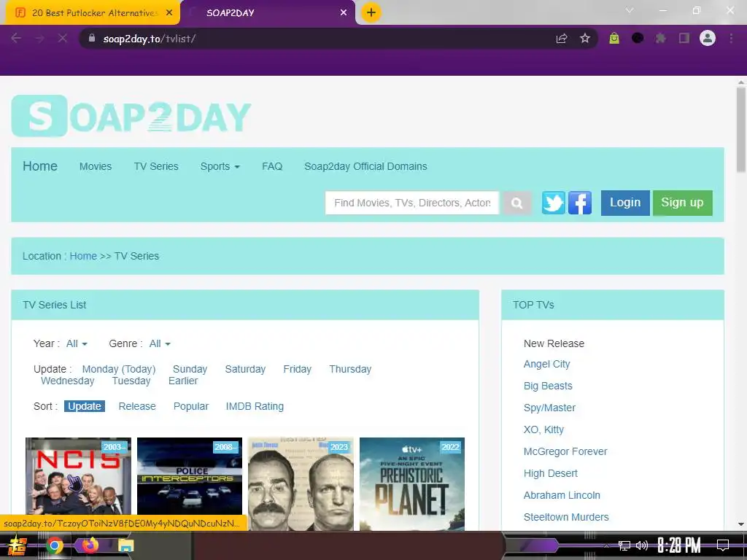Screen dimensions: 747x560
Task: Open a new tab with plus button
Action: coord(371,12)
